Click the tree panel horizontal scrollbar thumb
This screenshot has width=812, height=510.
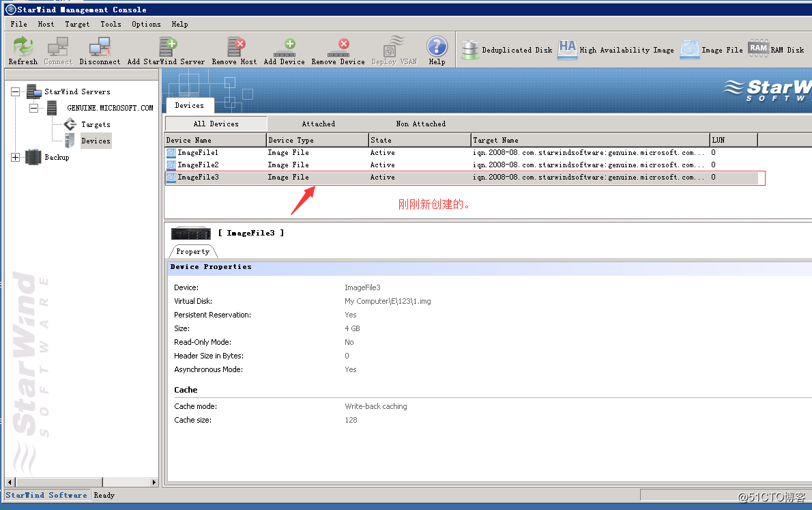[x=59, y=482]
